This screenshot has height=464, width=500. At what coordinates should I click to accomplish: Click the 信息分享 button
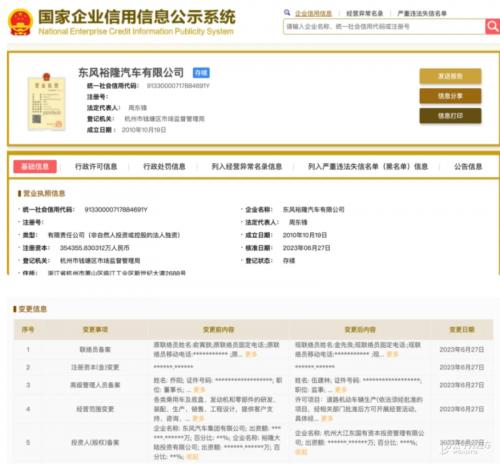click(450, 96)
